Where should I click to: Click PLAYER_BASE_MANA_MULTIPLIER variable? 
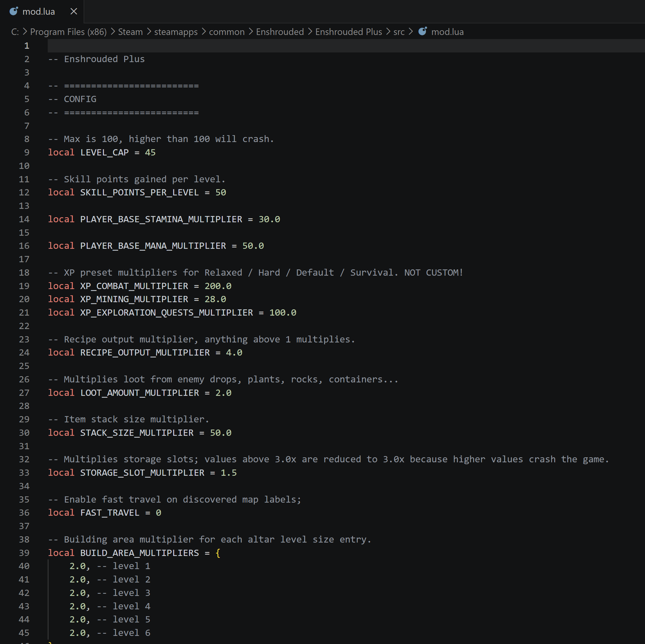[153, 246]
